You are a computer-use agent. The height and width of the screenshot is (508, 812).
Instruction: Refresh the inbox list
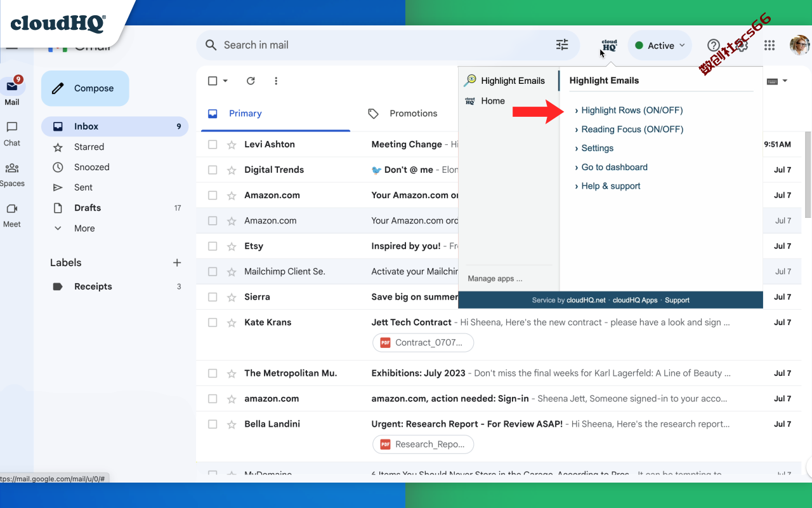click(251, 81)
